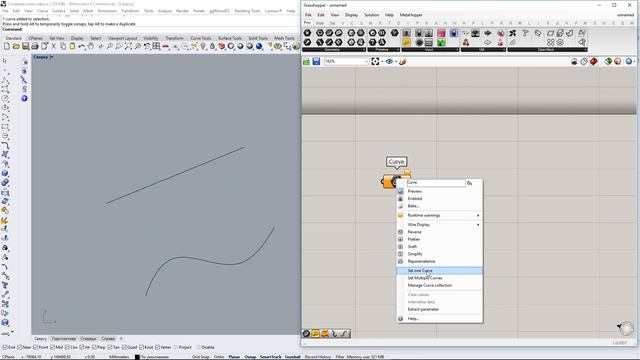Click the Grasshopper zoom extents icon
The height and width of the screenshot is (360, 640).
point(375,61)
